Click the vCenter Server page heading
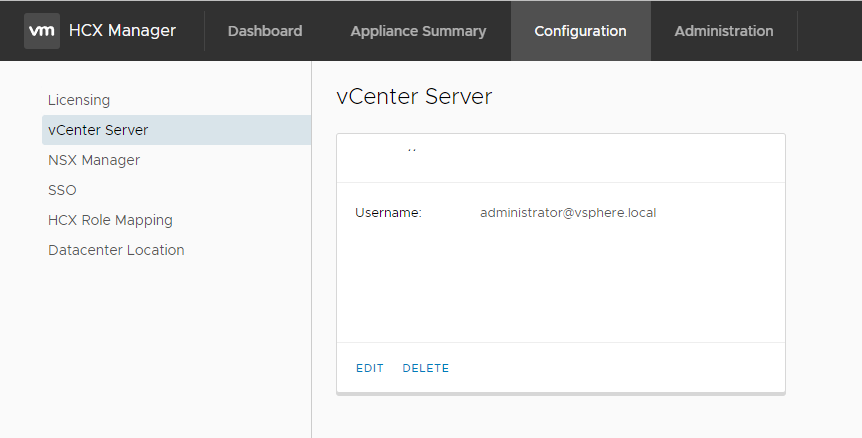The width and height of the screenshot is (862, 438). pyautogui.click(x=414, y=96)
